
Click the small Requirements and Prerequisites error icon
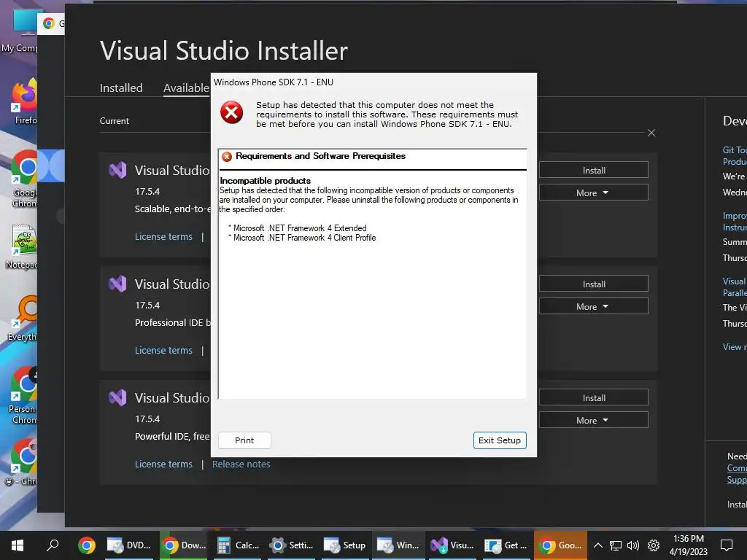click(x=227, y=156)
